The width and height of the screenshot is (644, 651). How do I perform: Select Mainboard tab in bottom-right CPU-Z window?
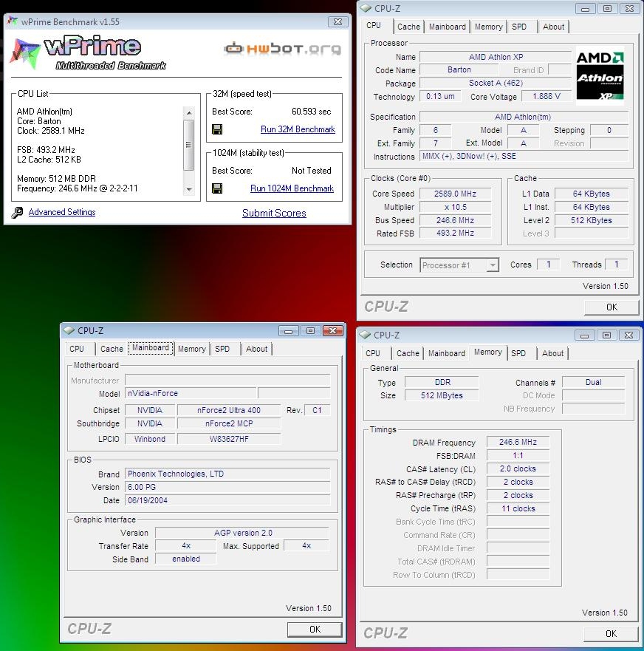tap(447, 353)
